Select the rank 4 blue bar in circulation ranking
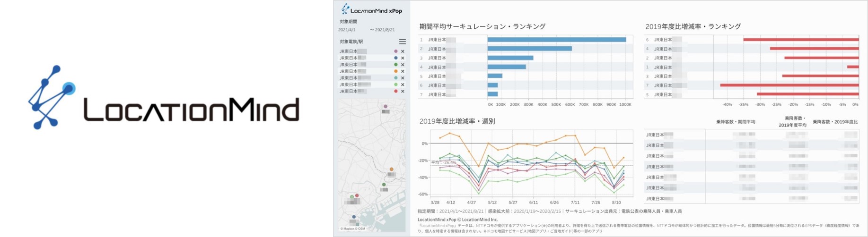The image size is (868, 237). click(507, 67)
